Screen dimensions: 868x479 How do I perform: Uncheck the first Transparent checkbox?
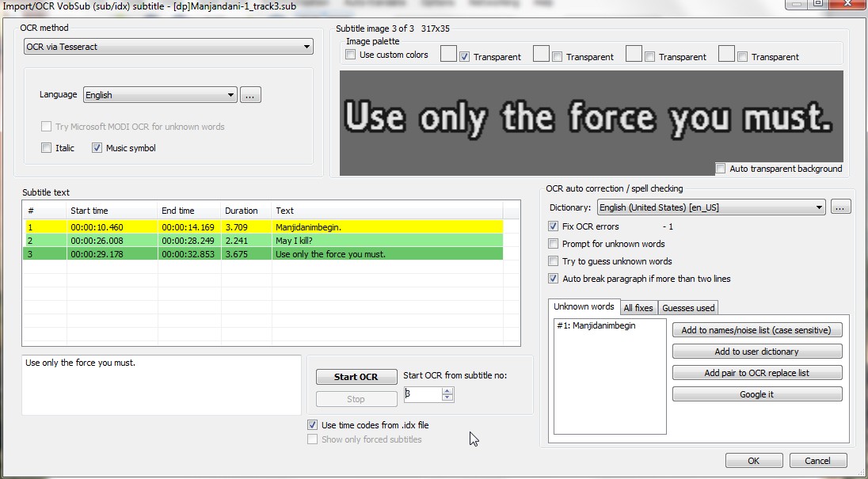(x=464, y=57)
